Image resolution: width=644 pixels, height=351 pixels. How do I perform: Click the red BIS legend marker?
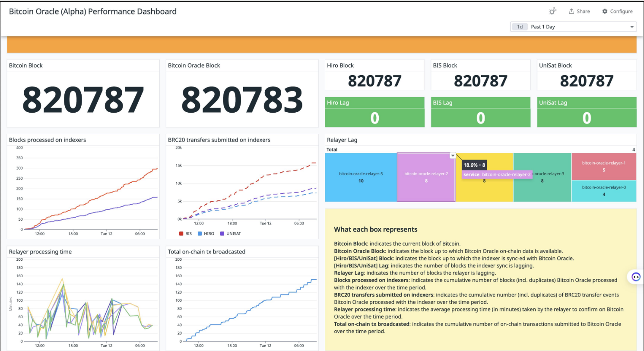click(x=181, y=234)
